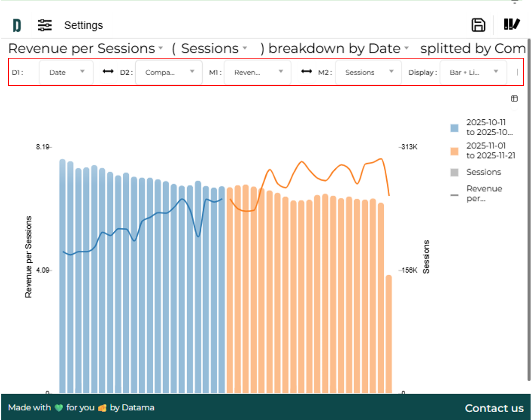The image size is (531, 420).
Task: Click the Datama footer text
Action: [x=138, y=408]
